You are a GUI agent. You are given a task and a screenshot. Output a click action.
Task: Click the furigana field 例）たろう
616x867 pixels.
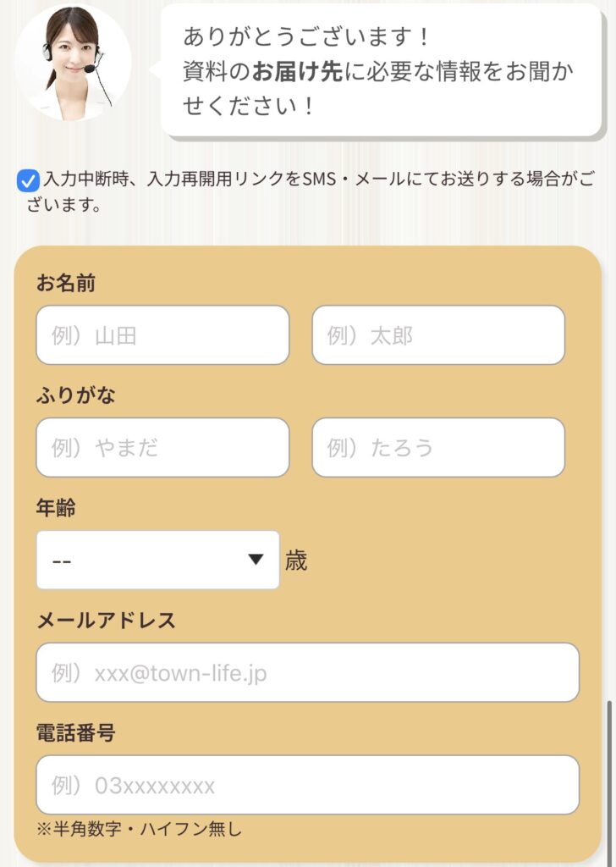pyautogui.click(x=438, y=447)
